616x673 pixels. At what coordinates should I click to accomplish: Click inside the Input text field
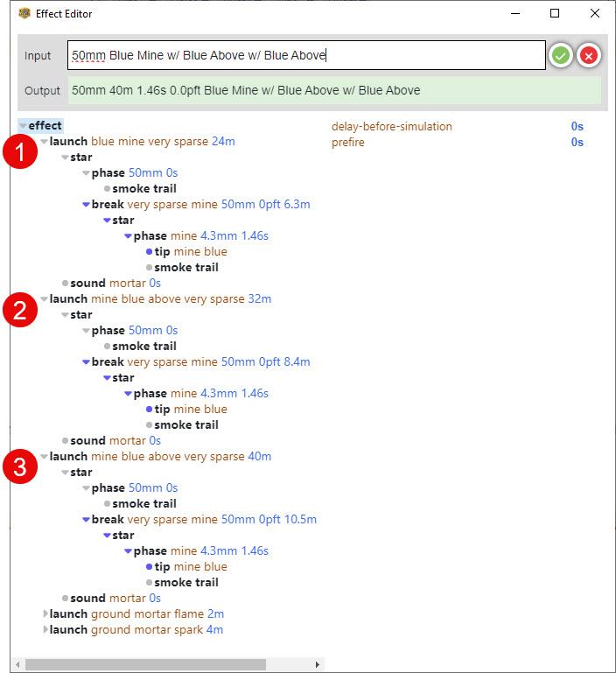(306, 55)
